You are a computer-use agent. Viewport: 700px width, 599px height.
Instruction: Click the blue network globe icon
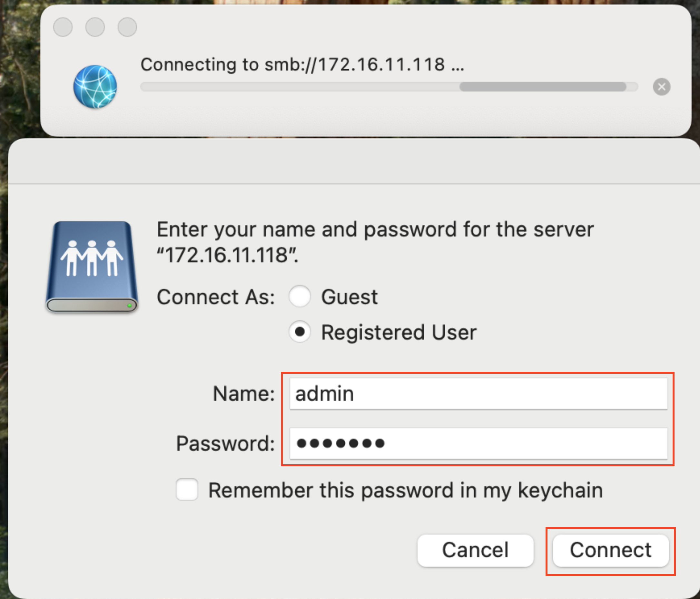95,87
